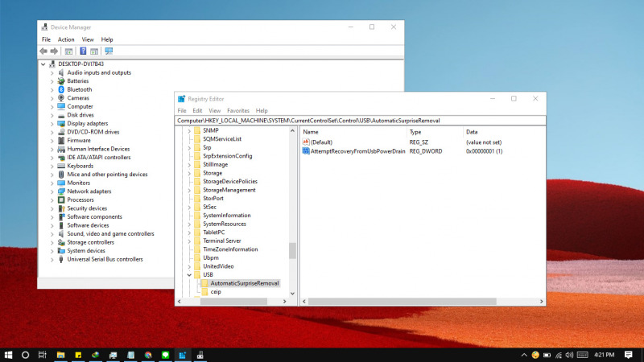Select the ceip key in registry tree
644x362 pixels.
tap(216, 292)
